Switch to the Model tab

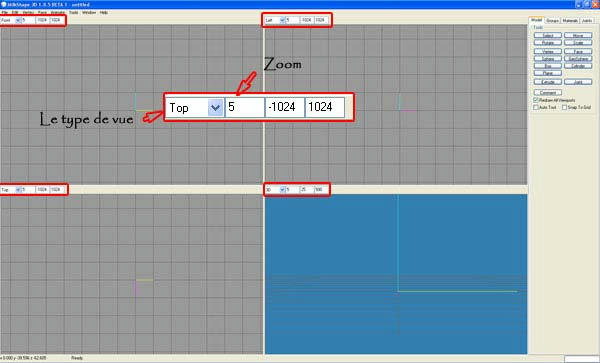(x=536, y=20)
